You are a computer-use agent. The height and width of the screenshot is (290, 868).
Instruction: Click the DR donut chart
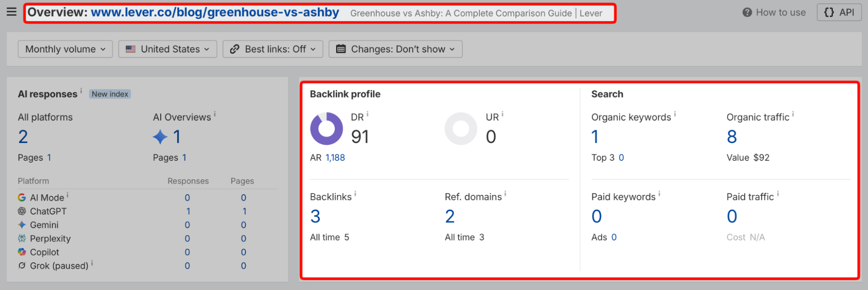[x=327, y=129]
